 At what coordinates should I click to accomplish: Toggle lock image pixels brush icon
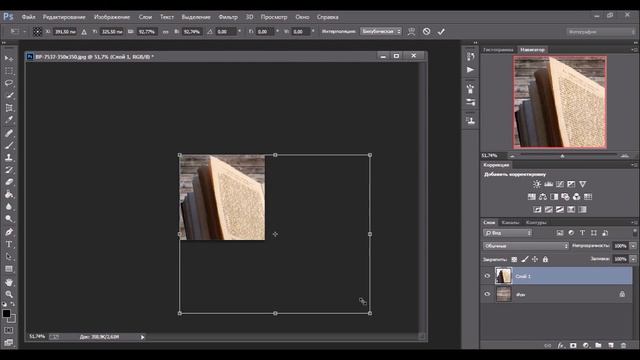coord(525,259)
